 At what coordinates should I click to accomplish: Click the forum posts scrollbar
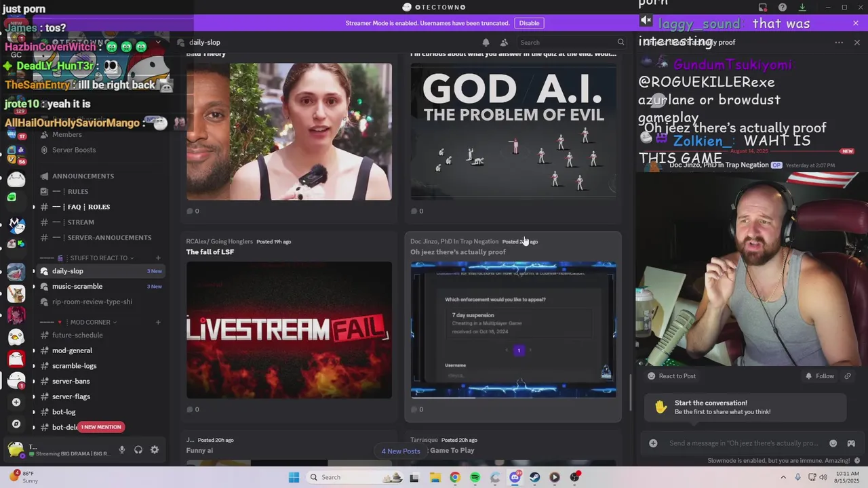tap(631, 392)
